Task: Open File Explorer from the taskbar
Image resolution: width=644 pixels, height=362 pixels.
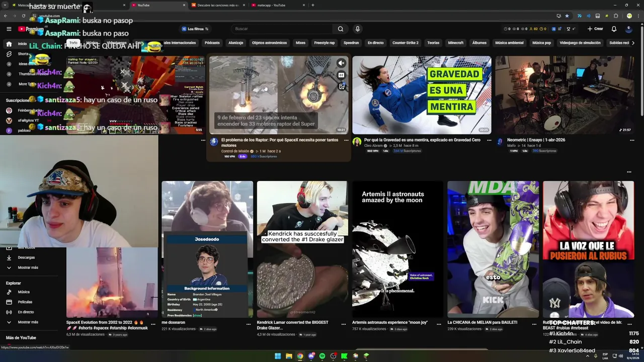Action: 289,356
